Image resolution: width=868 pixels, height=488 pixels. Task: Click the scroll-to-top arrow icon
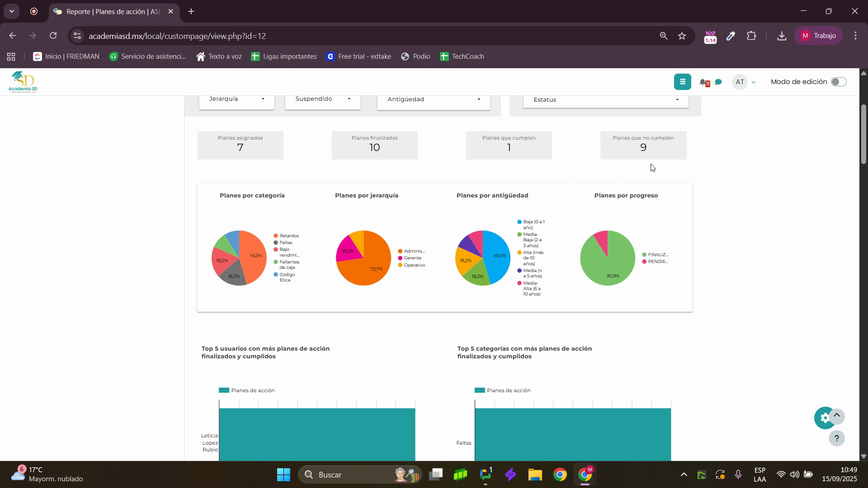[x=837, y=415]
